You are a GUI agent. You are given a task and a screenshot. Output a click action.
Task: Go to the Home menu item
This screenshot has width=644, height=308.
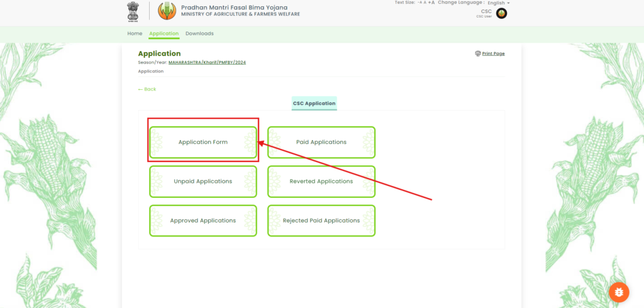[135, 33]
